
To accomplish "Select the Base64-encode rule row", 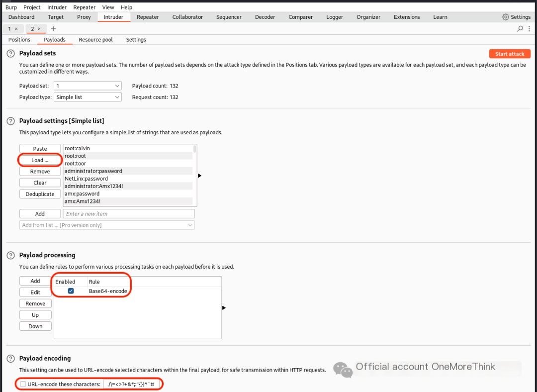I will (137, 291).
